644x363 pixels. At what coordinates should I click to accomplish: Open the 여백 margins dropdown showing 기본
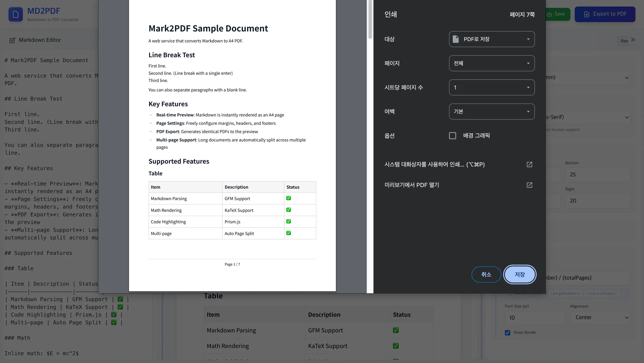(492, 111)
